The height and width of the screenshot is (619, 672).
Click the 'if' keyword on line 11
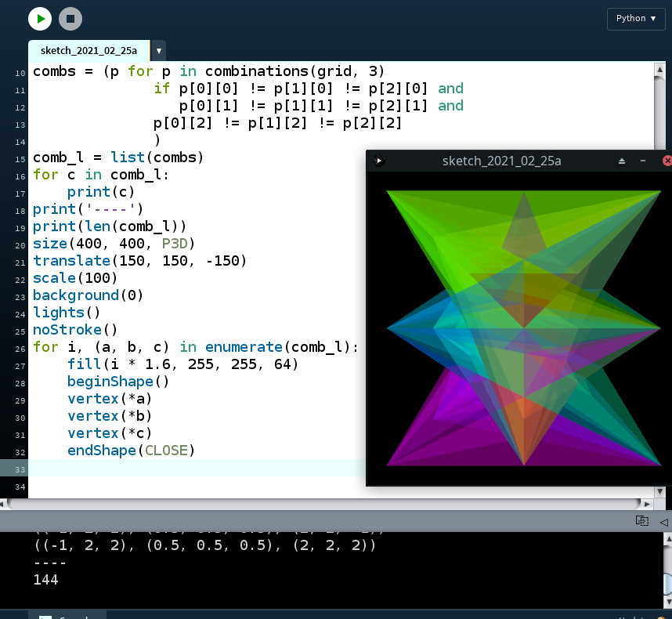coord(161,89)
